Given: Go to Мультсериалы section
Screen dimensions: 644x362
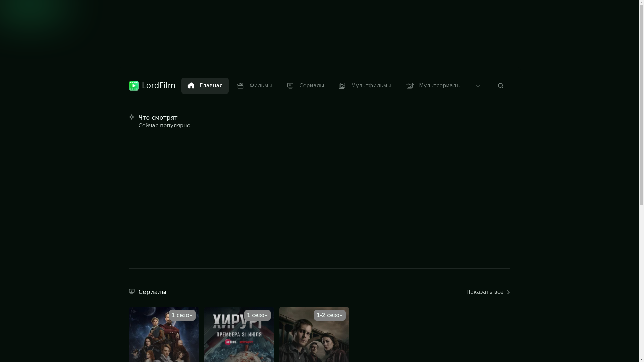Looking at the screenshot, I should 433,86.
